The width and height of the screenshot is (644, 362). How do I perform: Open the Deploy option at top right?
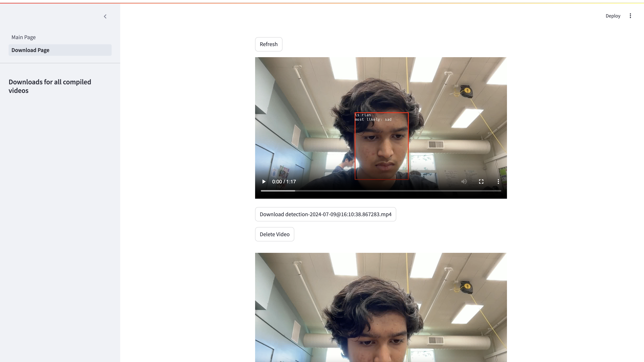613,16
